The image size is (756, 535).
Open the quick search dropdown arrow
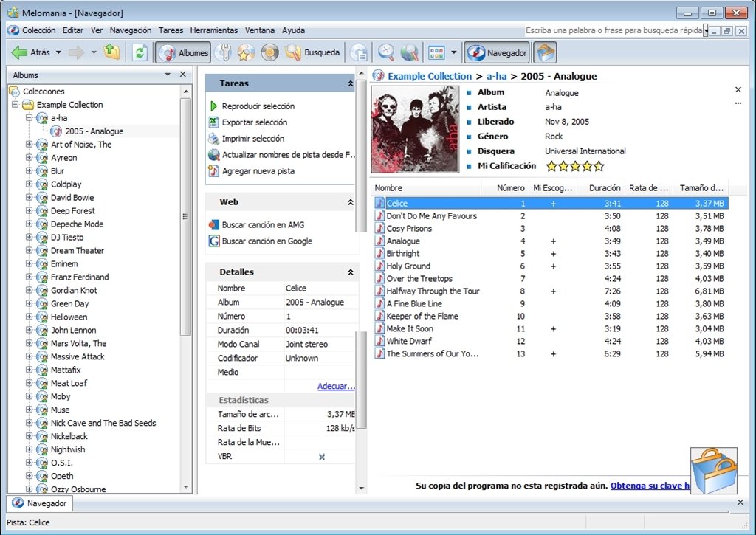click(706, 31)
